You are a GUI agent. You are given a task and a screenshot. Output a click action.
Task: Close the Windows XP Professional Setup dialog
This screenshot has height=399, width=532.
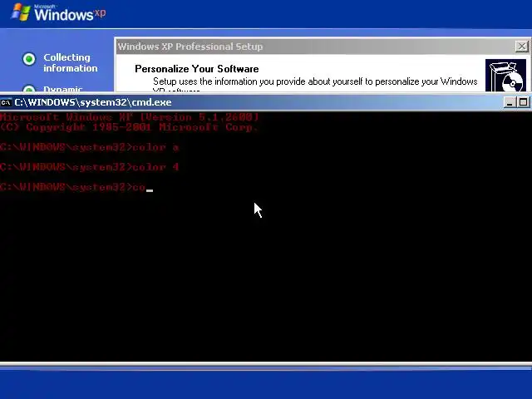[x=521, y=47]
